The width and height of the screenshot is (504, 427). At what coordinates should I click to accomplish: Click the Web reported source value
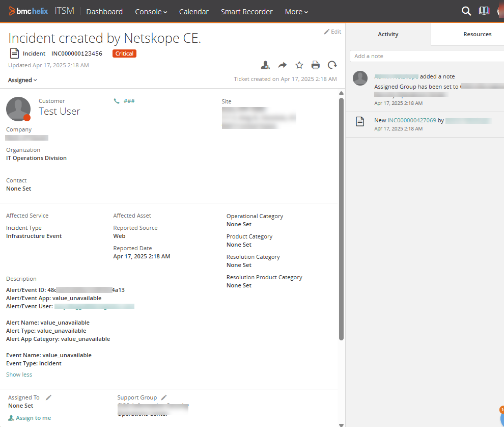119,236
